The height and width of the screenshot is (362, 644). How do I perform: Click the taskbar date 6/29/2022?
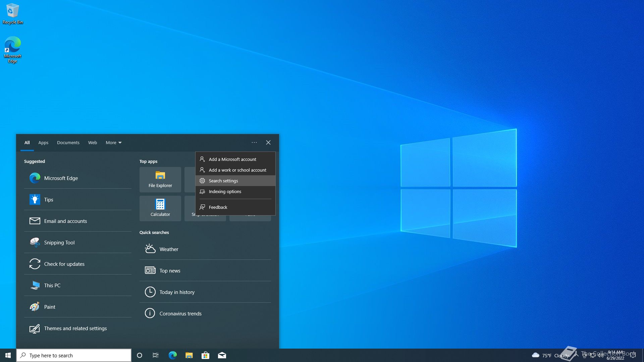click(615, 358)
